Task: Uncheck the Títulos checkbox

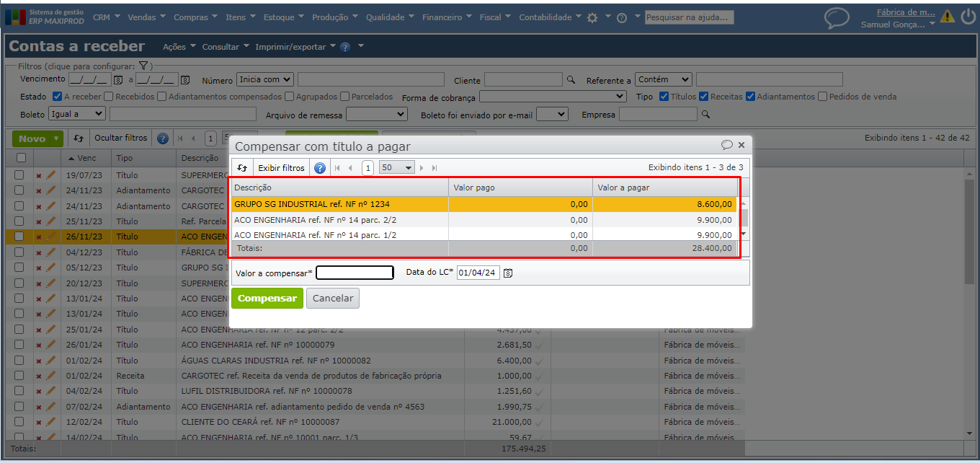Action: [x=664, y=97]
